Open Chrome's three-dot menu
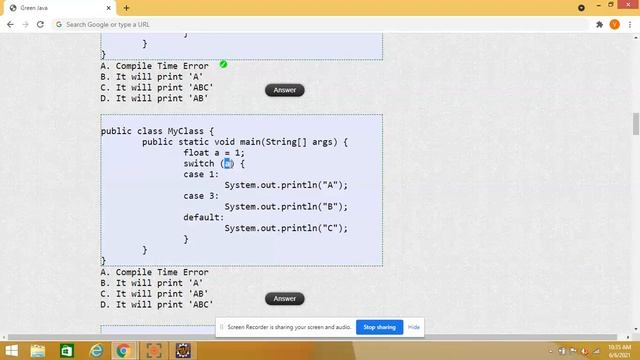 click(x=630, y=24)
